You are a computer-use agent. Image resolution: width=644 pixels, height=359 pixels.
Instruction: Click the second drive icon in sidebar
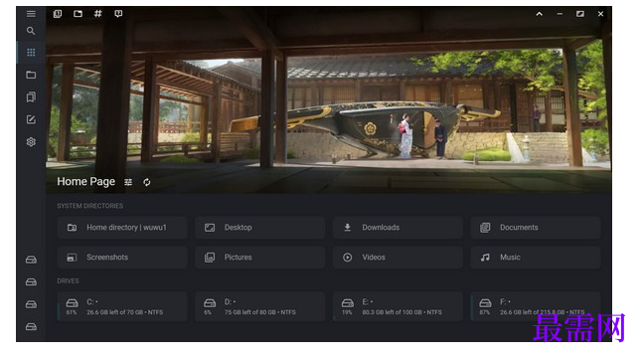coord(31,281)
